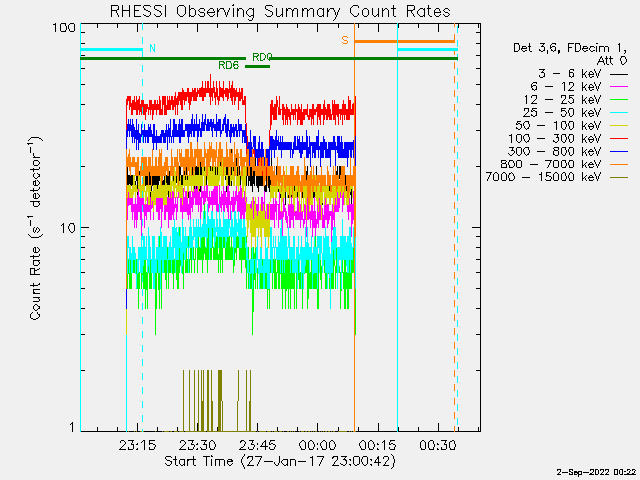Click the Att 0 attenuator label
Viewport: 640px width, 480px height.
611,61
